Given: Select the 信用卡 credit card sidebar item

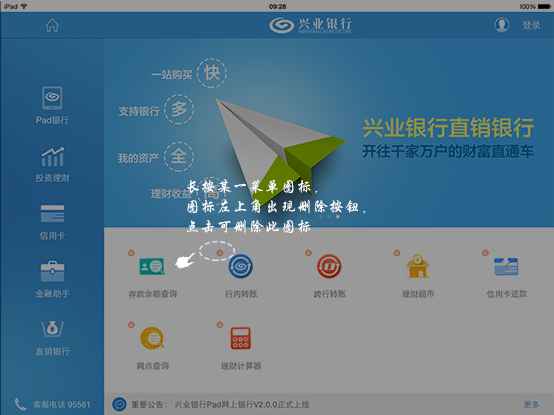Looking at the screenshot, I should [x=52, y=222].
